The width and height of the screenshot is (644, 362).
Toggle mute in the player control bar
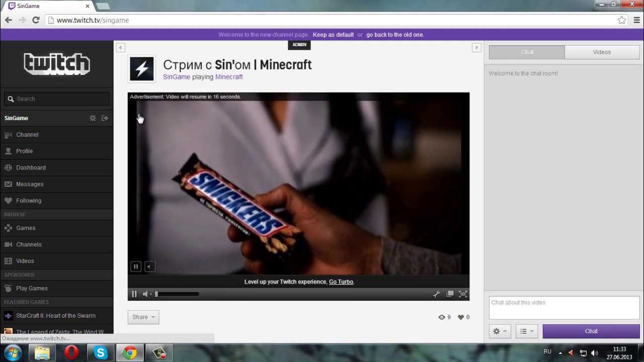146,294
